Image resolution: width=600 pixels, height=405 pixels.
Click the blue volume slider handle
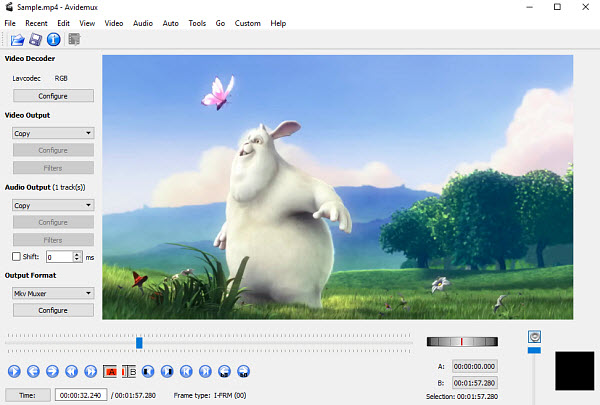(534, 350)
